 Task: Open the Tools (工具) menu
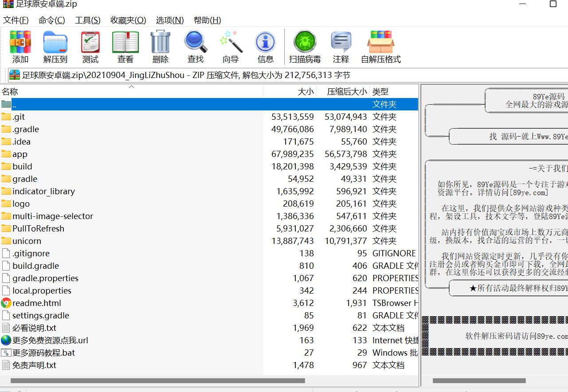[88, 20]
